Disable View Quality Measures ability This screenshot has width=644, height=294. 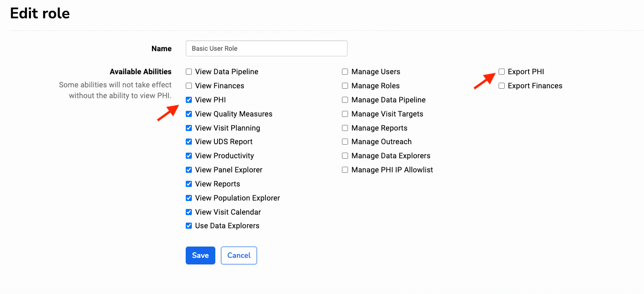[189, 114]
